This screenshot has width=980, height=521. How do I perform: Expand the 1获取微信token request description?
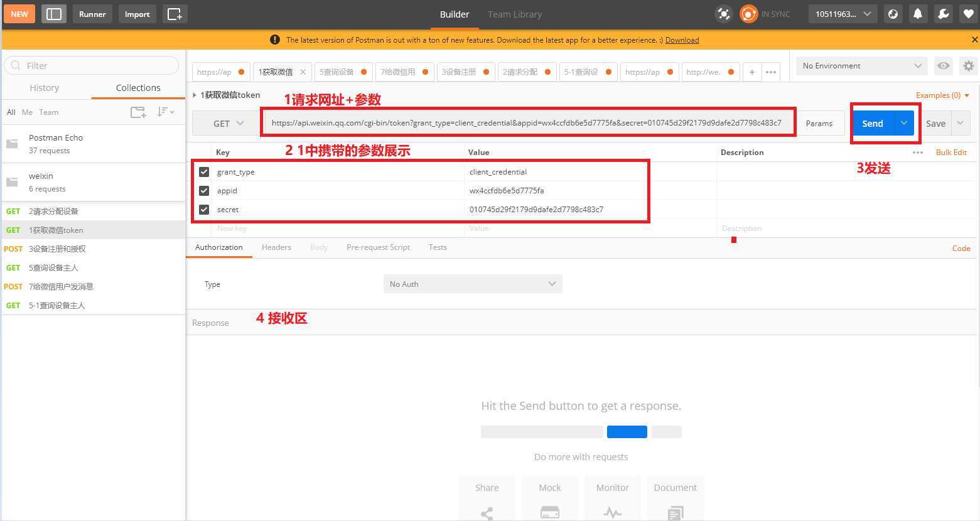pyautogui.click(x=194, y=95)
